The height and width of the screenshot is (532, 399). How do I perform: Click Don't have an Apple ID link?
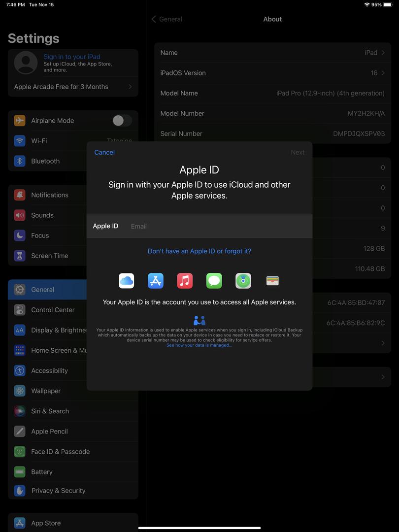[x=199, y=251]
